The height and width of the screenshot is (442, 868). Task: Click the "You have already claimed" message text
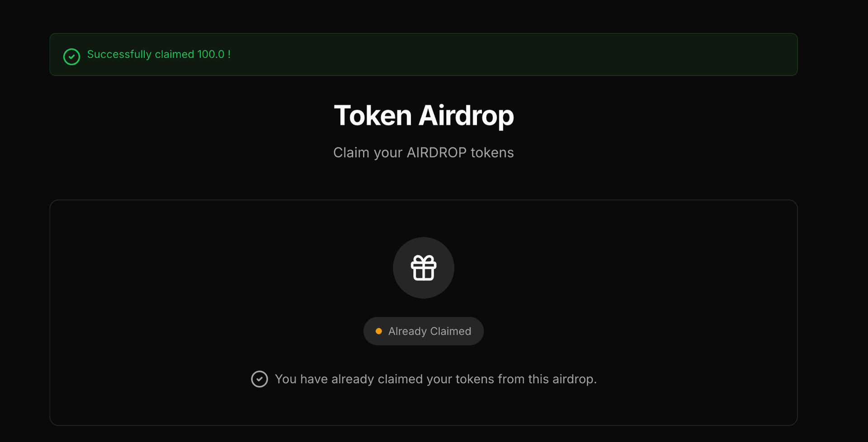(435, 379)
